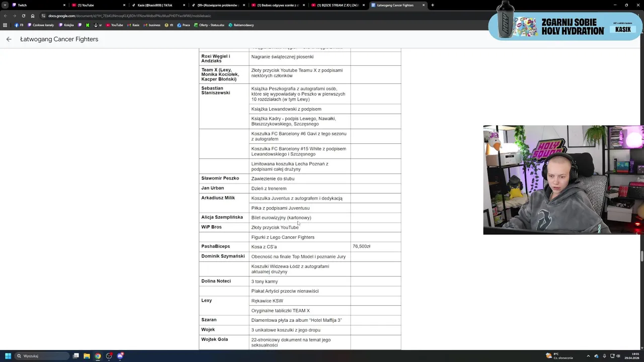Select the Sławomir Peszko name cell
The height and width of the screenshot is (362, 644).
pos(224,178)
